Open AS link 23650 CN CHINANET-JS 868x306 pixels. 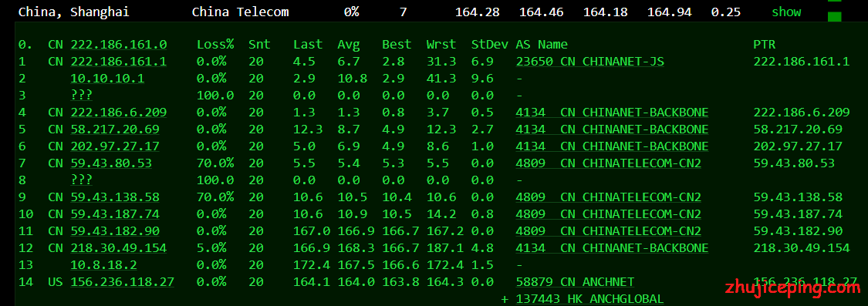pos(589,62)
